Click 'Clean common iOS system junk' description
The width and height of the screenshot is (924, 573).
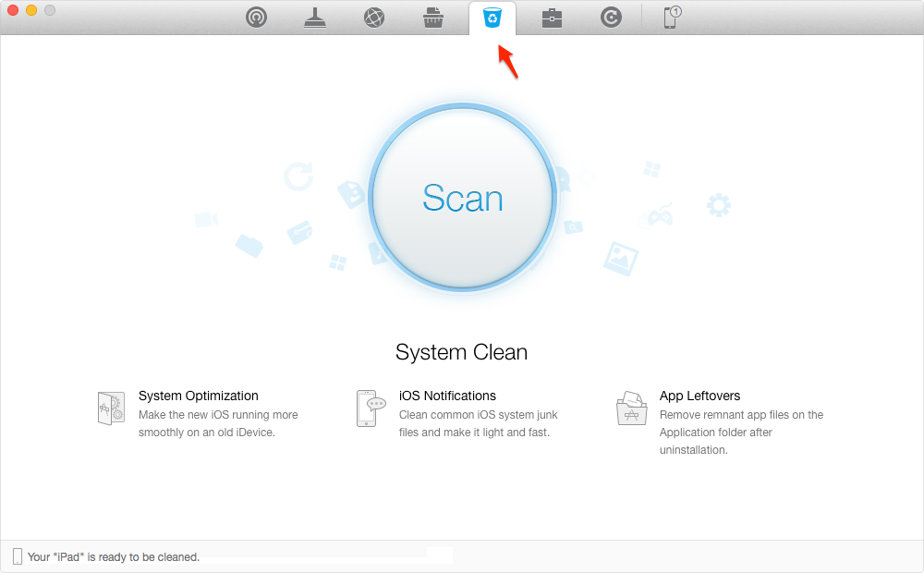pyautogui.click(x=478, y=423)
